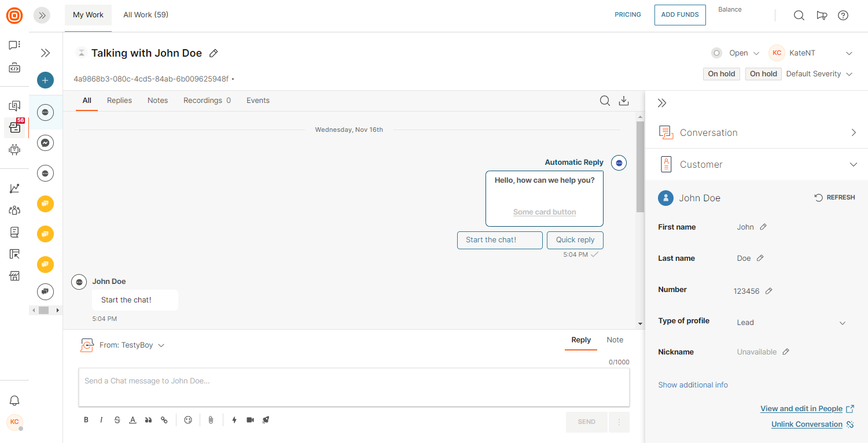Click the video camera icon
The height and width of the screenshot is (443, 868).
click(250, 420)
